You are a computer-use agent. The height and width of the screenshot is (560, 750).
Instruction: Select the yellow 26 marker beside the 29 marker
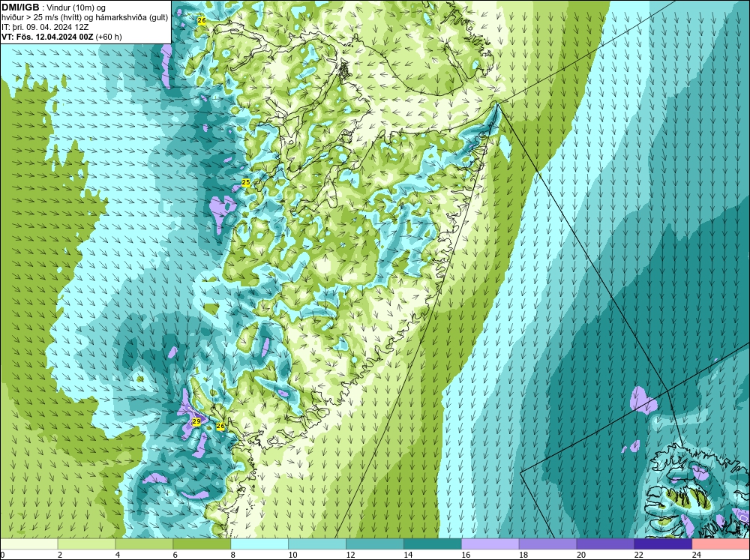coord(220,426)
